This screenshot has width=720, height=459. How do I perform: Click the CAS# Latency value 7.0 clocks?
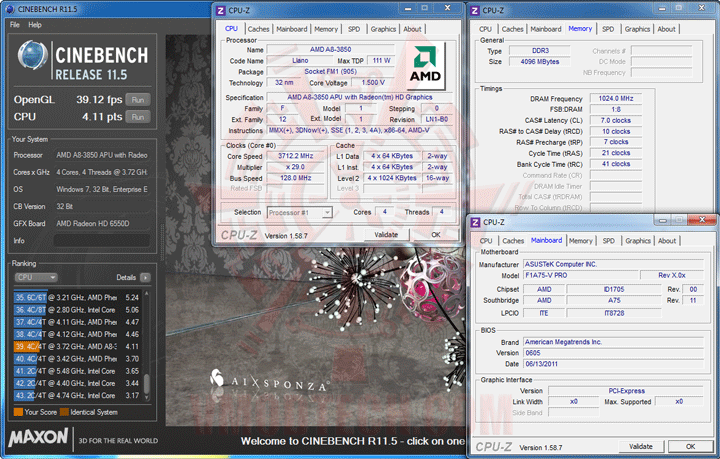[x=616, y=120]
